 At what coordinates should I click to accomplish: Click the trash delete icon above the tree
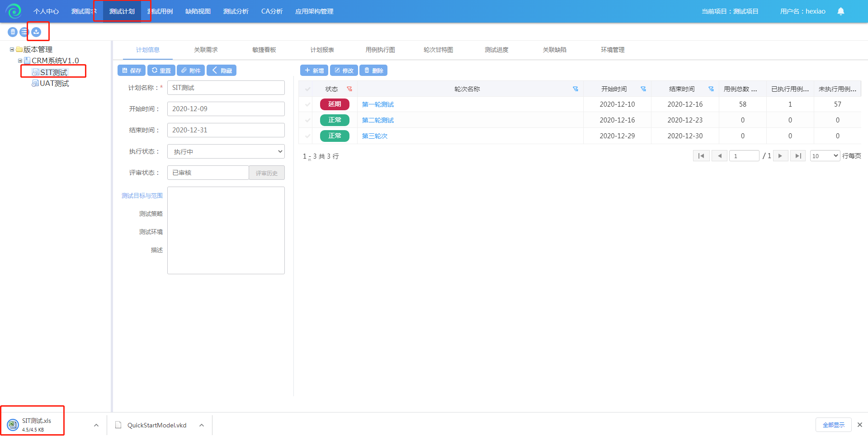pos(13,32)
